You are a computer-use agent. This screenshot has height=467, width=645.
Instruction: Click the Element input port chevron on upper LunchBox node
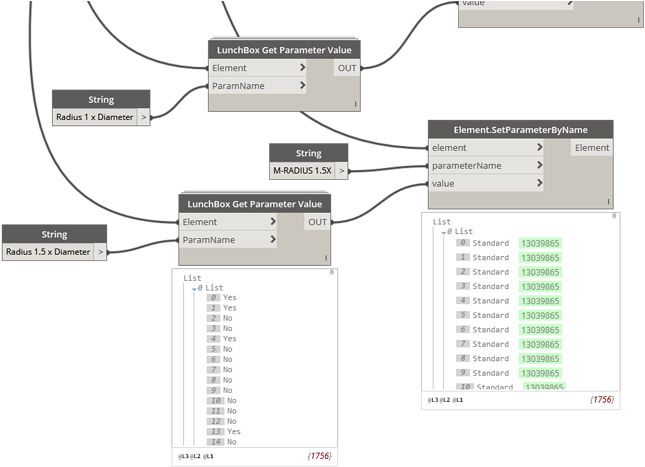(x=302, y=67)
